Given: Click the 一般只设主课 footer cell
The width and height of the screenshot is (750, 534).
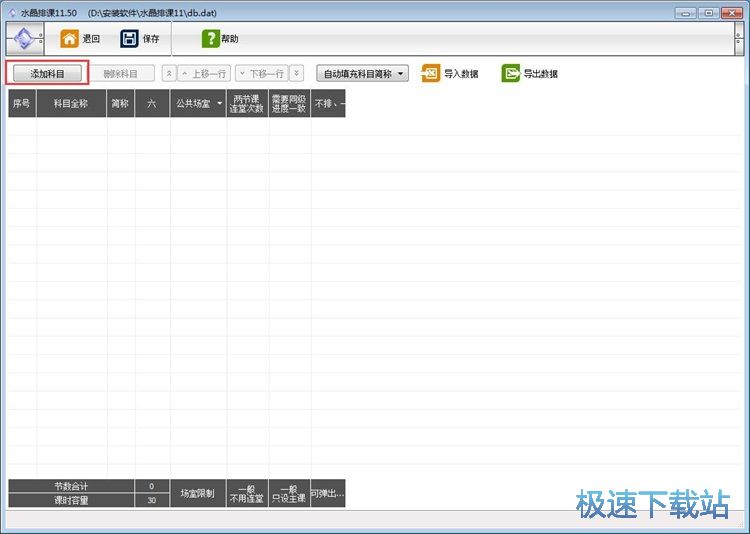Looking at the screenshot, I should point(289,493).
